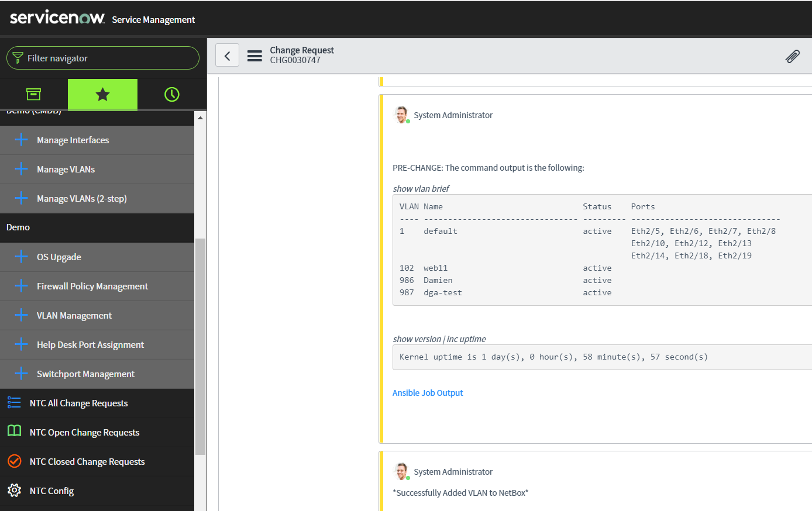Image resolution: width=812 pixels, height=511 pixels.
Task: Click the filter funnel icon in navigator
Action: [x=18, y=58]
